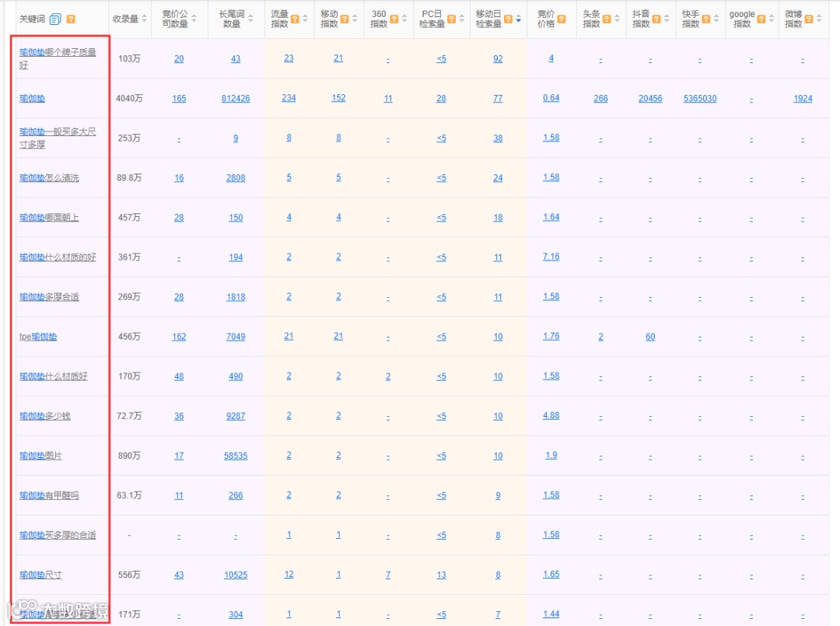
Task: Open keyword link 瑜伽垫多少钱
Action: [45, 416]
